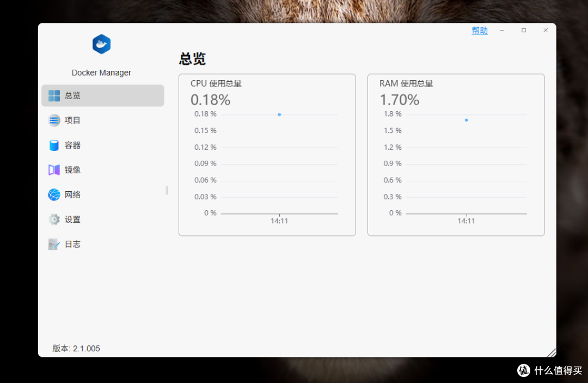
Task: Click the RAM usage data point
Action: (466, 120)
